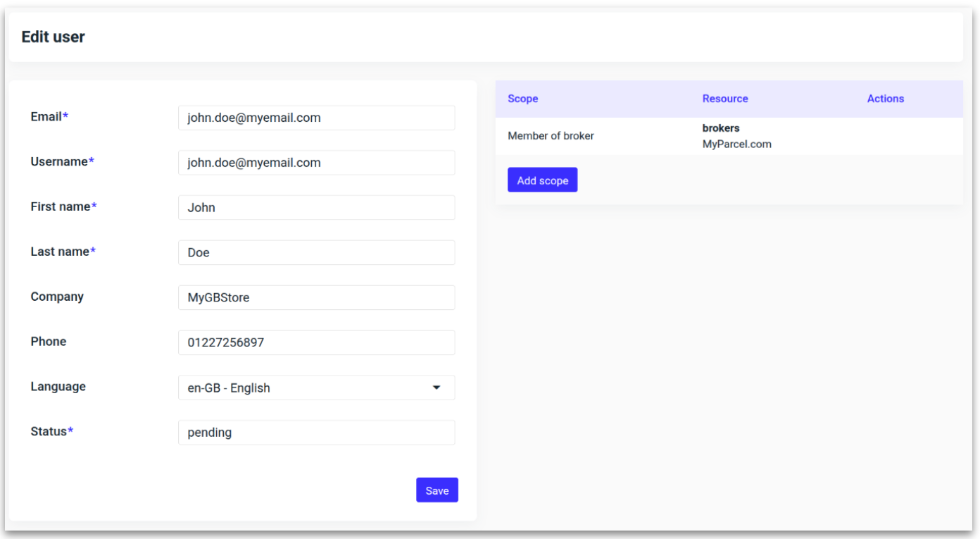Image resolution: width=980 pixels, height=539 pixels.
Task: Click the Scope column header
Action: click(522, 99)
